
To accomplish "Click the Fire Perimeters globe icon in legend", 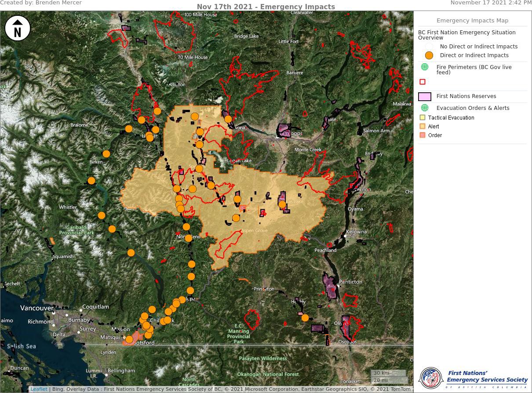I will coord(425,67).
